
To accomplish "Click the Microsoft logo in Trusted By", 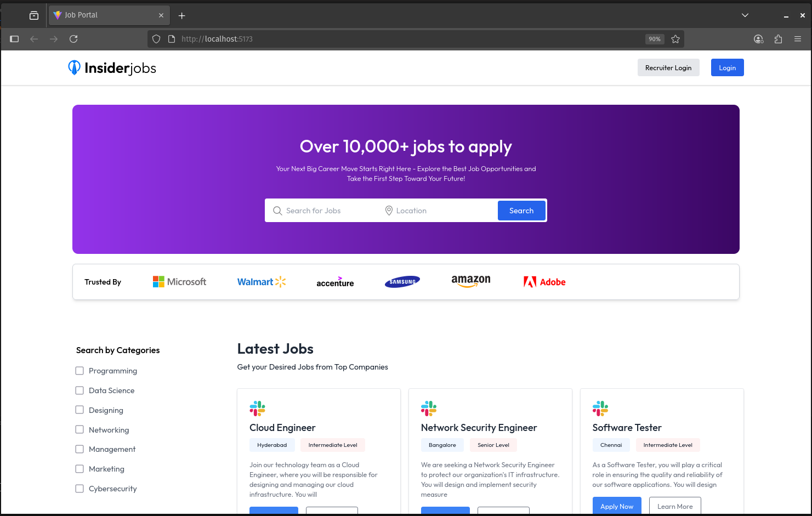I will (179, 282).
